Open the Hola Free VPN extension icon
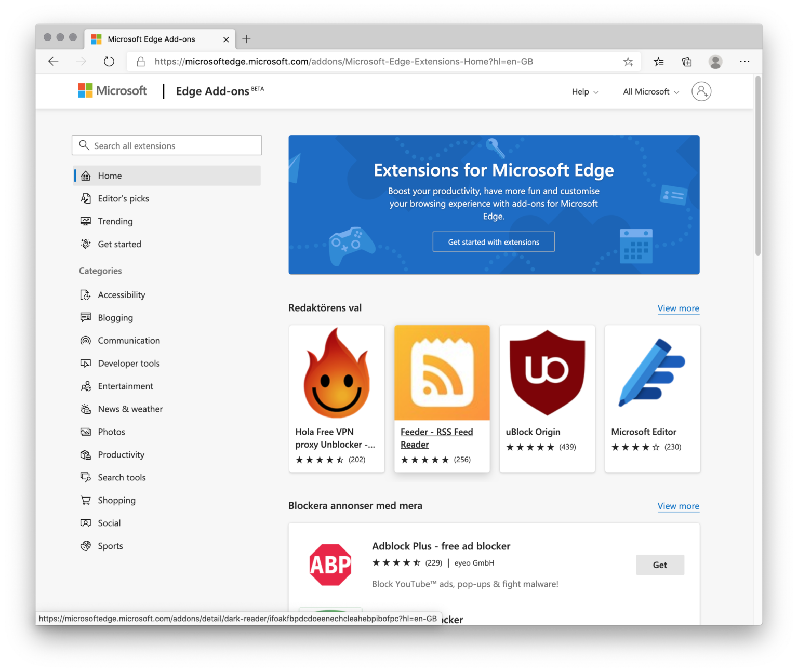This screenshot has width=798, height=672. pos(336,372)
